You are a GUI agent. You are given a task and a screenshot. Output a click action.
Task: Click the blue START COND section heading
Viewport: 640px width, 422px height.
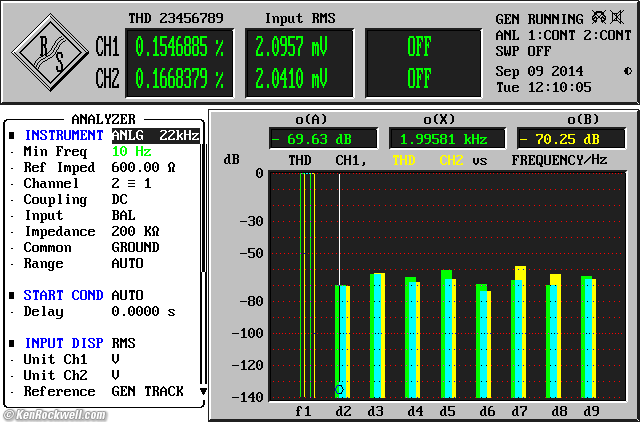point(63,295)
